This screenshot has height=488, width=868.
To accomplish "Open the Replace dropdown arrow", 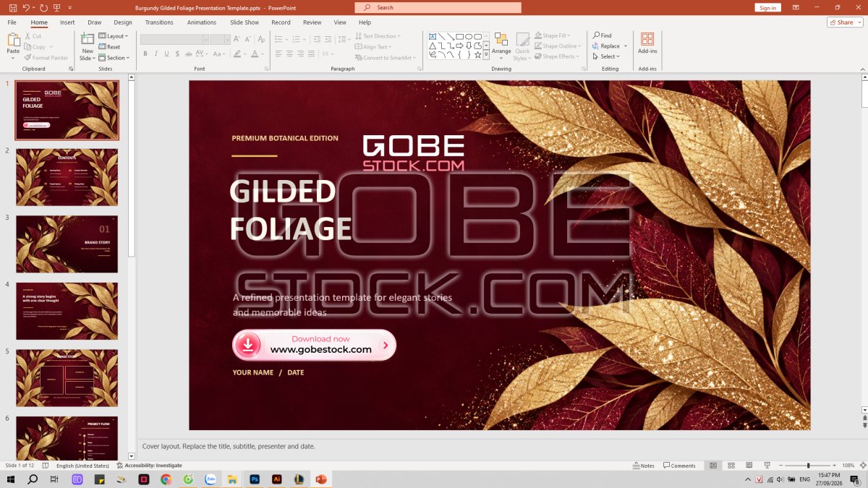I will tap(626, 46).
